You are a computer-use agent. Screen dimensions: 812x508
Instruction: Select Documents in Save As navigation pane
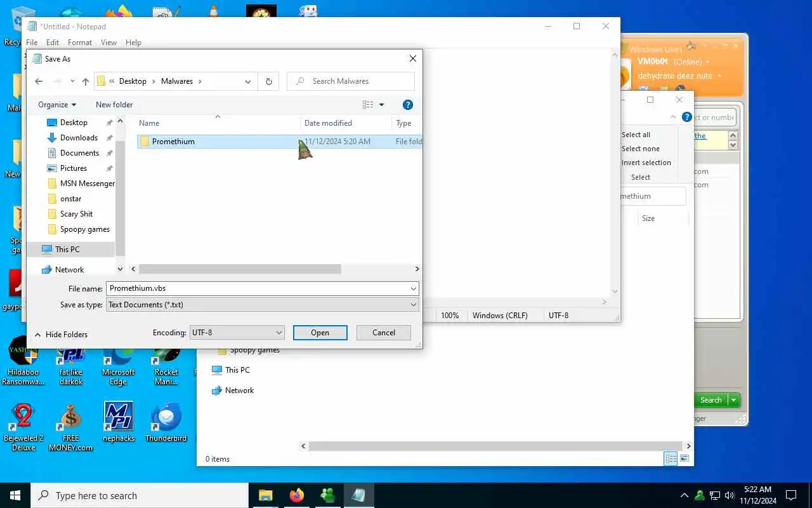coord(79,153)
